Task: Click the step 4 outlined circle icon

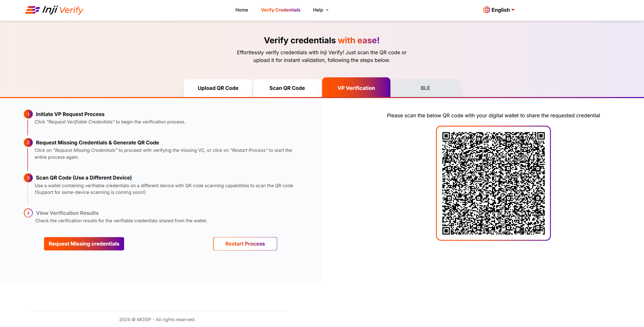Action: 28,213
